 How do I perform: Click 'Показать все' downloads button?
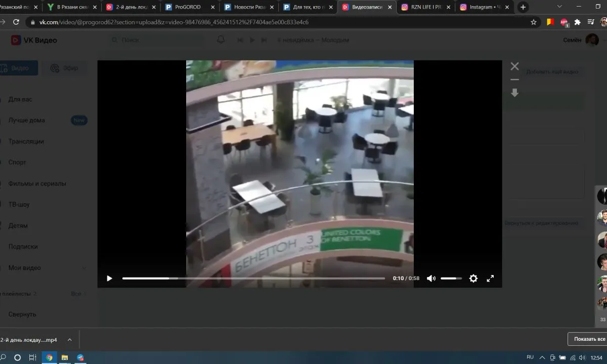[x=589, y=339]
